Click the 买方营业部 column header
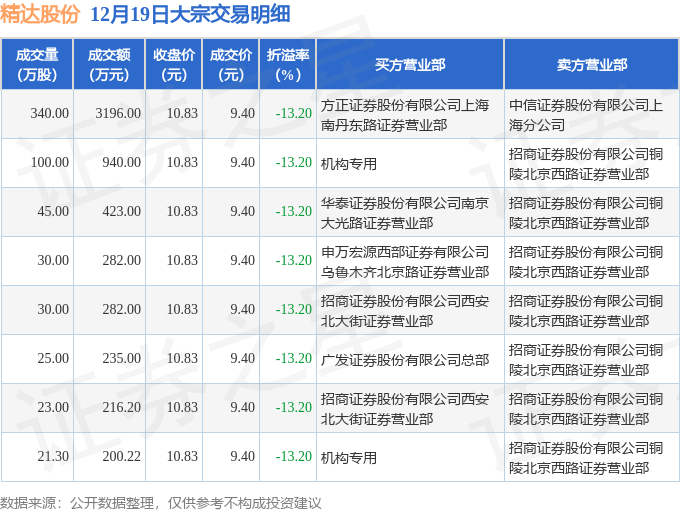 (410, 65)
